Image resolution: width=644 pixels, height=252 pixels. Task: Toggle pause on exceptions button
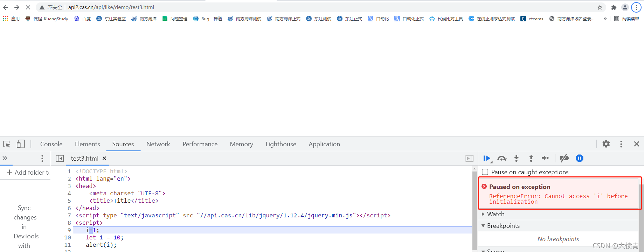[580, 158]
